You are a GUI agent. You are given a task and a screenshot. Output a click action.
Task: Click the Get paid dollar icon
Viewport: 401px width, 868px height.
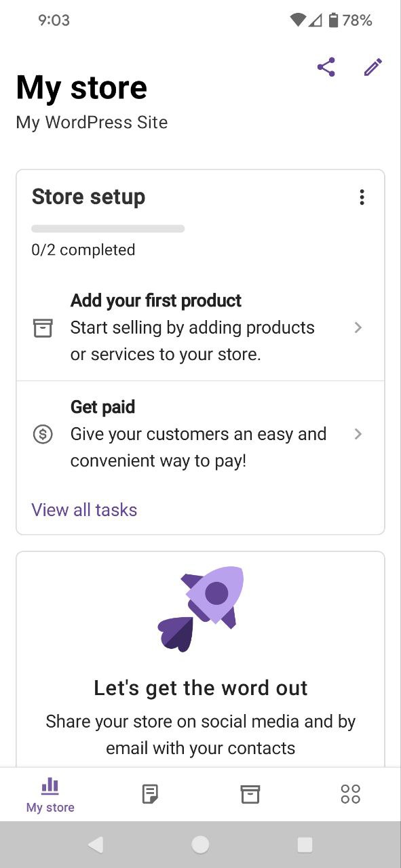(x=43, y=434)
